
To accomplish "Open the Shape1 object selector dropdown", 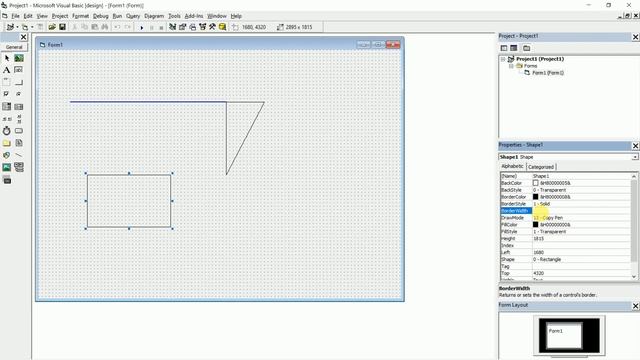I will tap(635, 157).
